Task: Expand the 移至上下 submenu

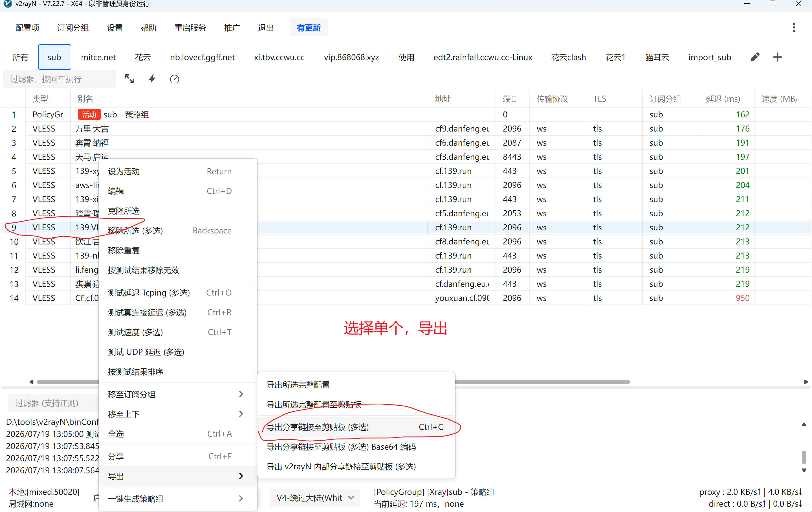Action: [178, 414]
